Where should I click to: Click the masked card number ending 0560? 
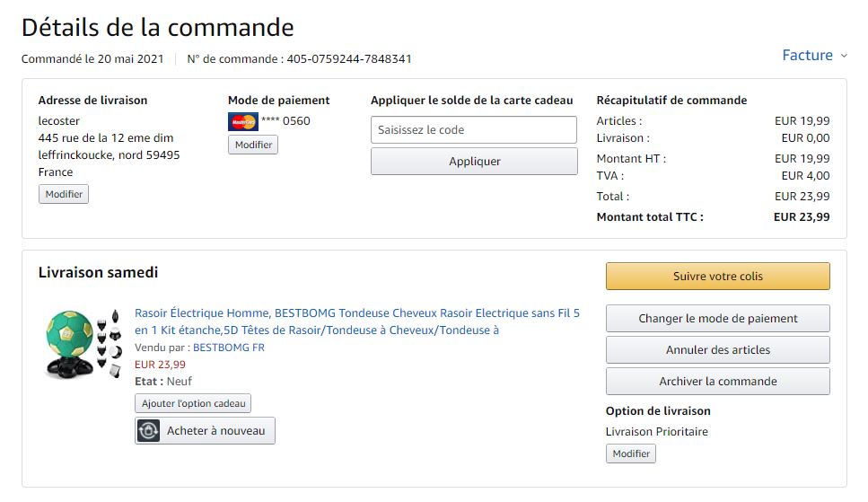(285, 121)
